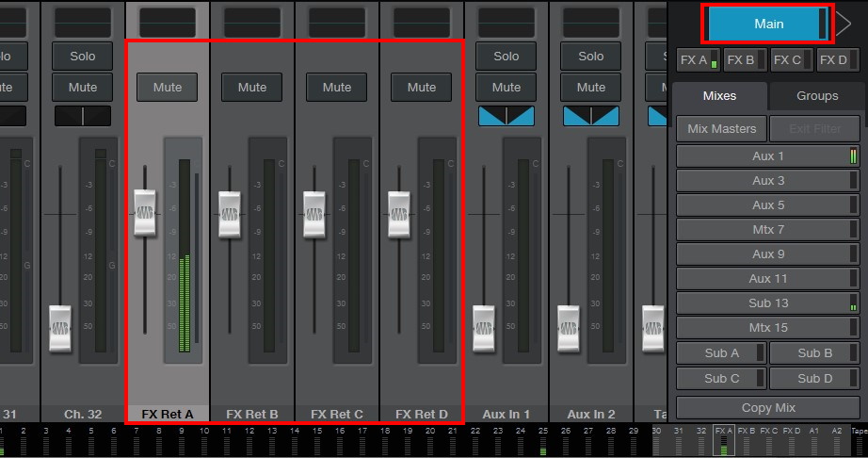Image resolution: width=868 pixels, height=458 pixels.
Task: Click the FX Ret C fader handle
Action: pos(314,214)
